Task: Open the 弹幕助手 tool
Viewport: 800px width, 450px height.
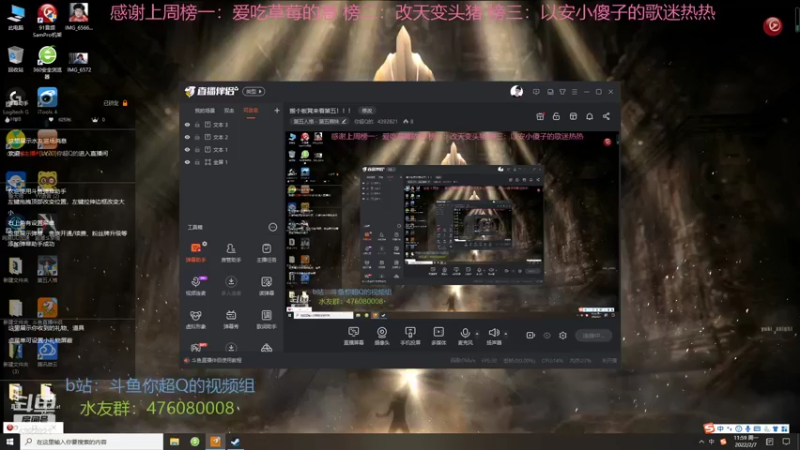Action: pyautogui.click(x=196, y=253)
